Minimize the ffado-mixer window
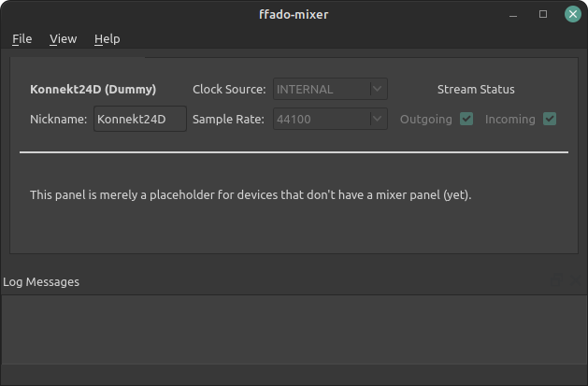 (514, 14)
